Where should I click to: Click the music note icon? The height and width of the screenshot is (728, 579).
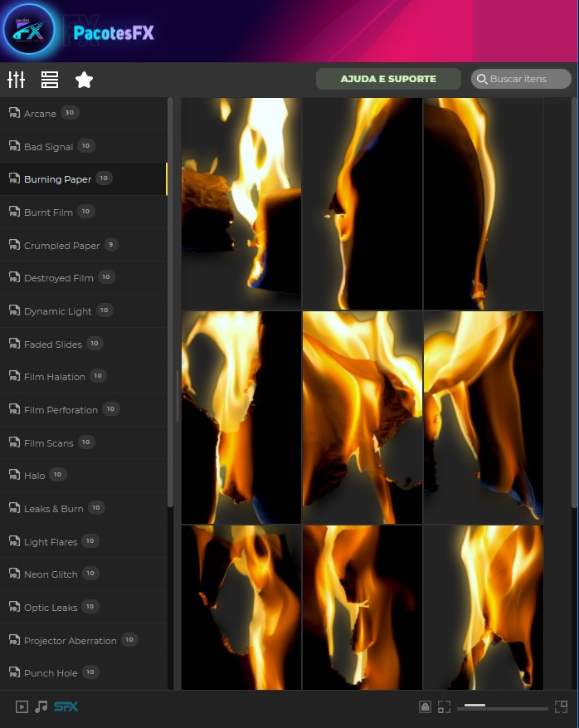tap(41, 707)
